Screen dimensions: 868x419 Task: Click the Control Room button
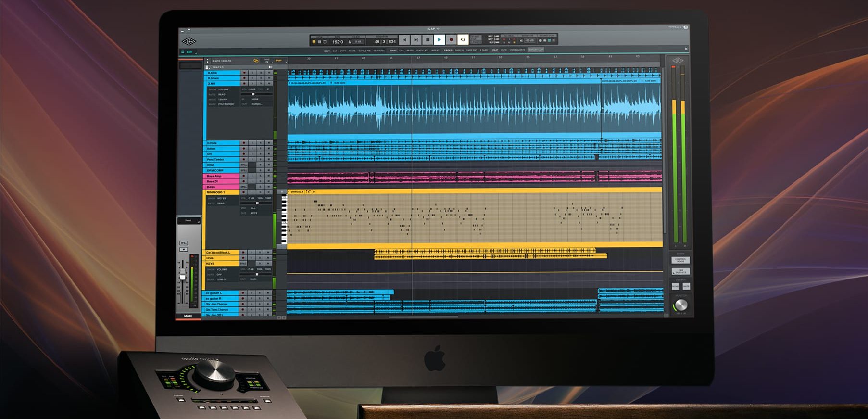[680, 260]
